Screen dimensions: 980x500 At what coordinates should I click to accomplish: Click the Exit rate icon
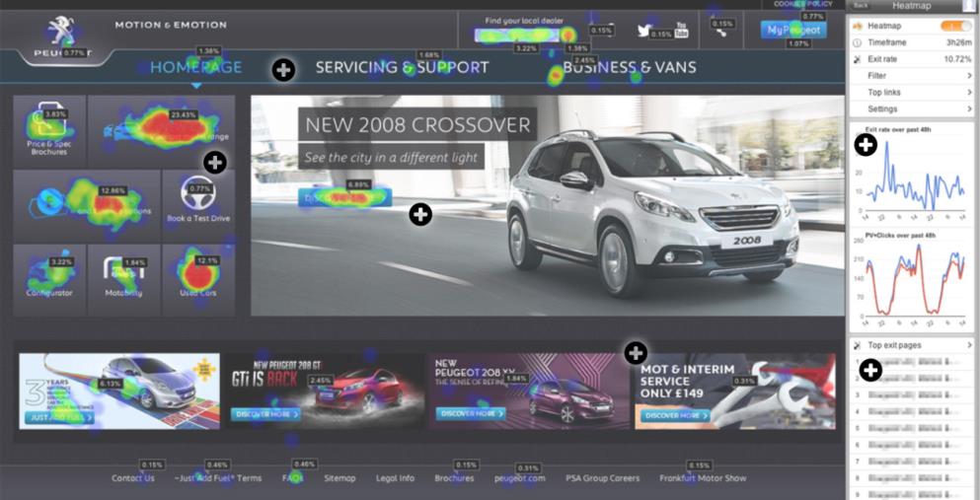[858, 59]
